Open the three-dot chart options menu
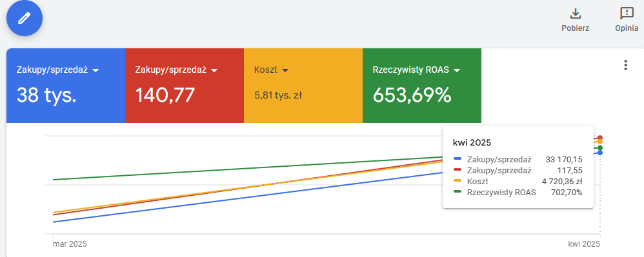 (x=625, y=65)
